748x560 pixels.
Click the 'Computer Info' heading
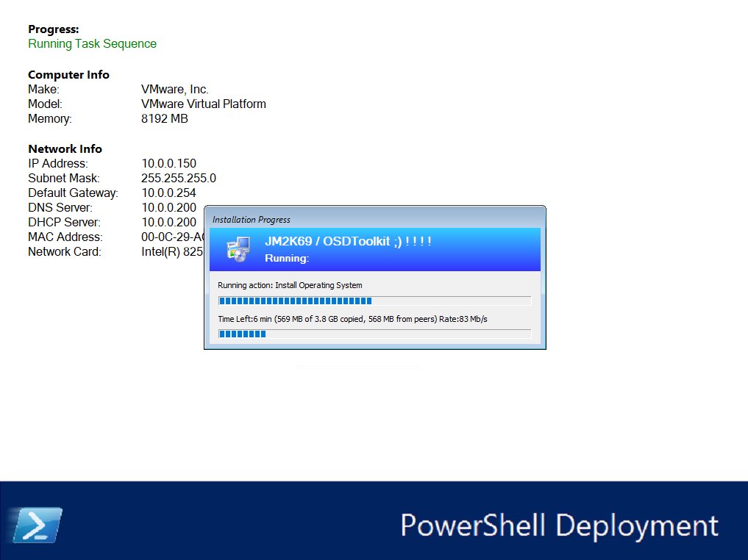point(68,75)
